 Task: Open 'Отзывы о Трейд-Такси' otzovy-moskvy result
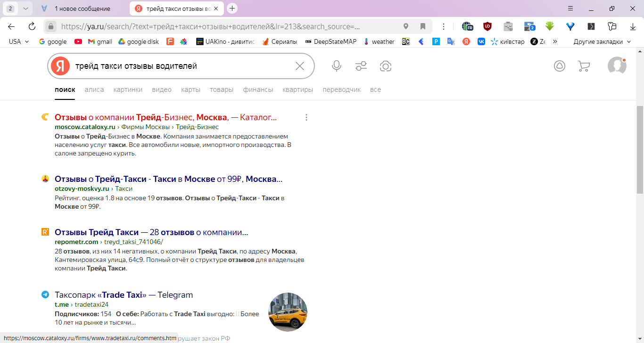pos(169,180)
